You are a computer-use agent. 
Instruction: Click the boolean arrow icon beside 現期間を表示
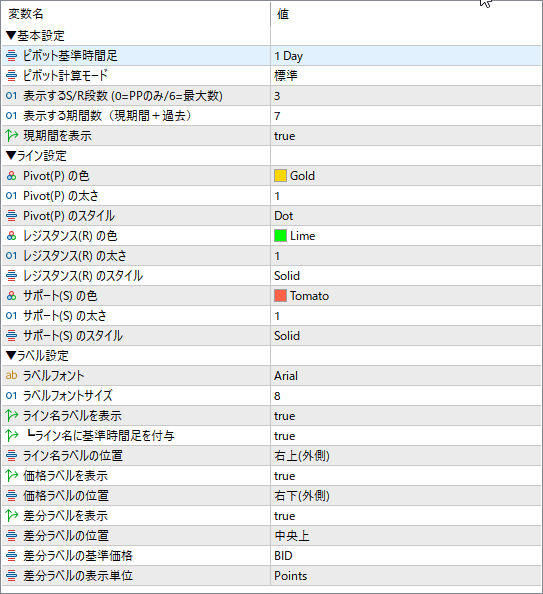pos(12,136)
